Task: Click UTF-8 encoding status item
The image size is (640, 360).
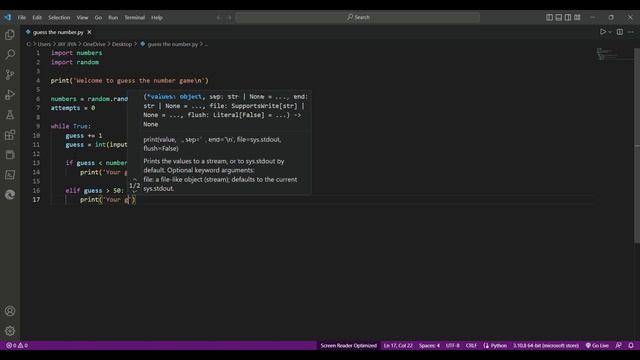Action: pyautogui.click(x=452, y=345)
